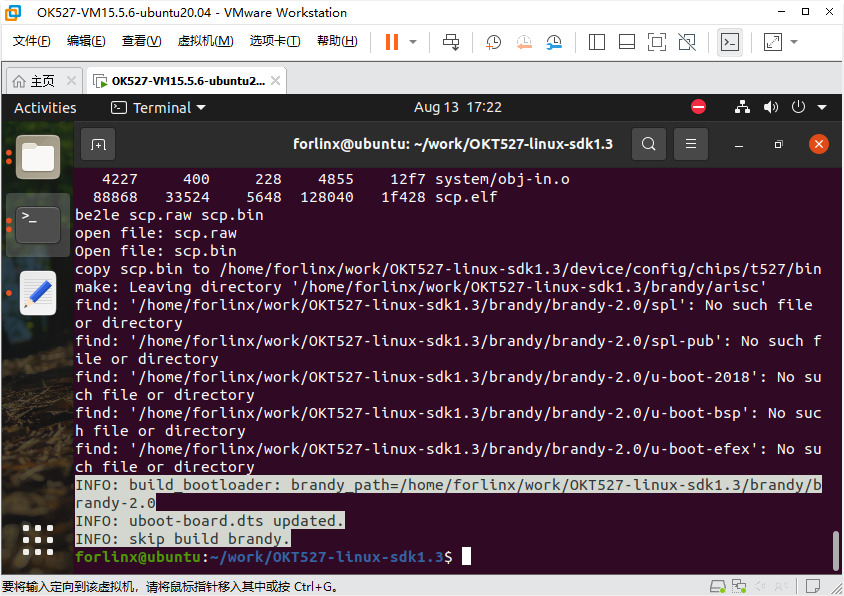Click 'INFO: uboot-board.dts updated.' line
Image resolution: width=844 pixels, height=596 pixels.
pos(209,521)
